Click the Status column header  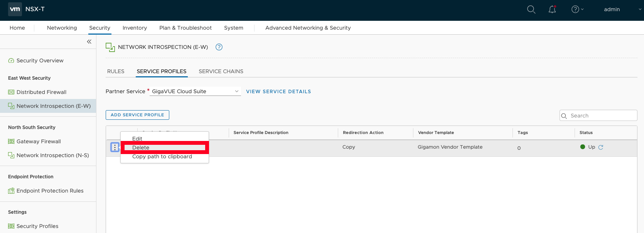tap(586, 132)
